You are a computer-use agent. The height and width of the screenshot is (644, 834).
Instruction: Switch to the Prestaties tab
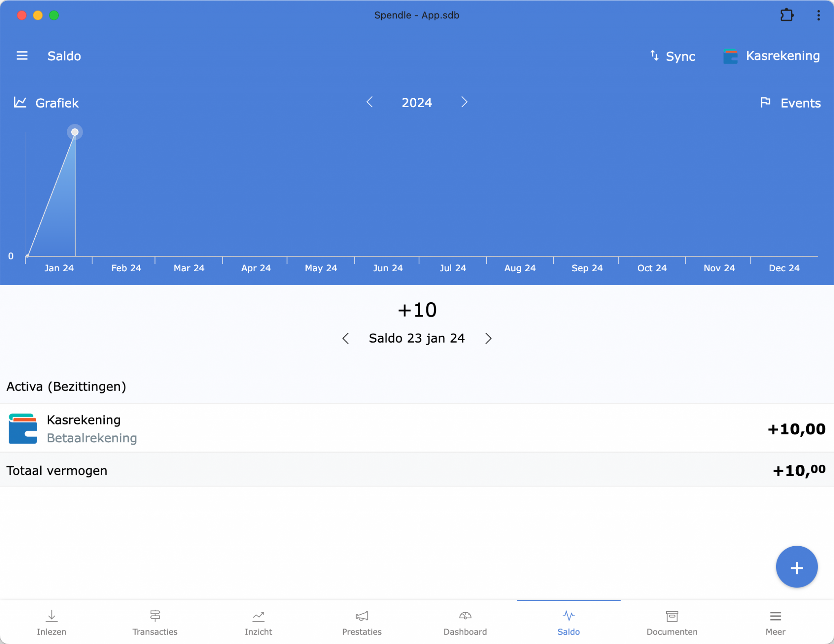coord(362,622)
